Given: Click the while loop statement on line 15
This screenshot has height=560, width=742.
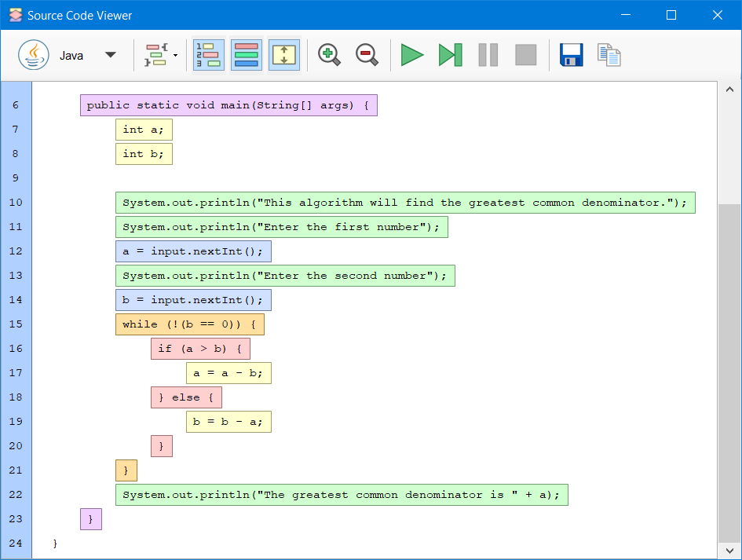Looking at the screenshot, I should point(188,324).
